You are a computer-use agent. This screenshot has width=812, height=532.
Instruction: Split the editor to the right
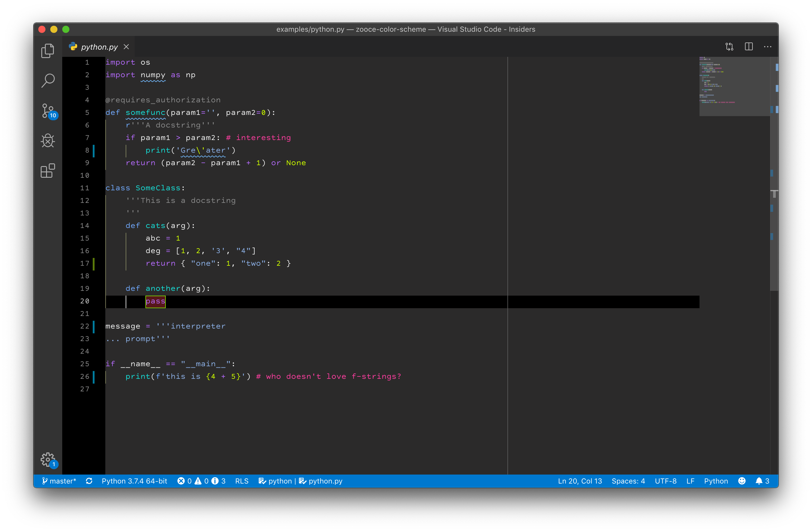[x=749, y=47]
